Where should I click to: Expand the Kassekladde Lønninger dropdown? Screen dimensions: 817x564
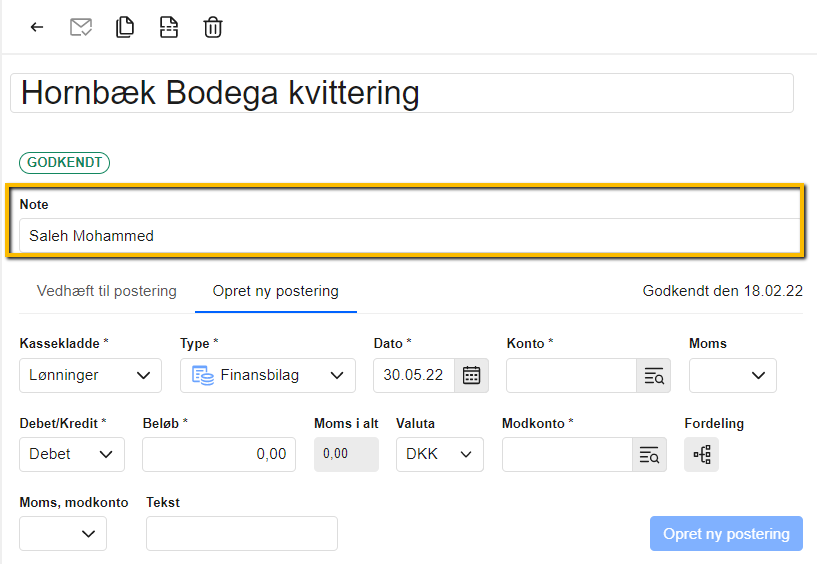pos(90,375)
